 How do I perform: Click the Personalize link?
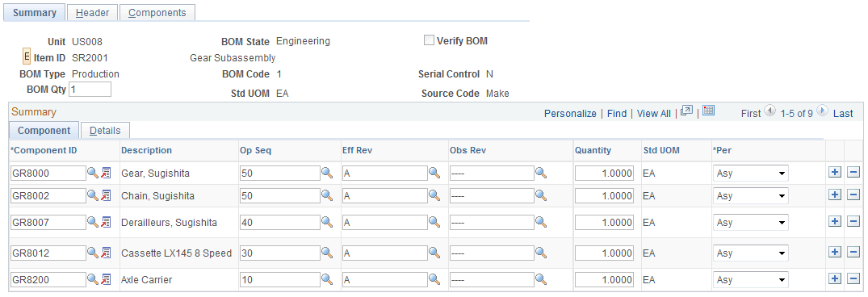tap(570, 113)
